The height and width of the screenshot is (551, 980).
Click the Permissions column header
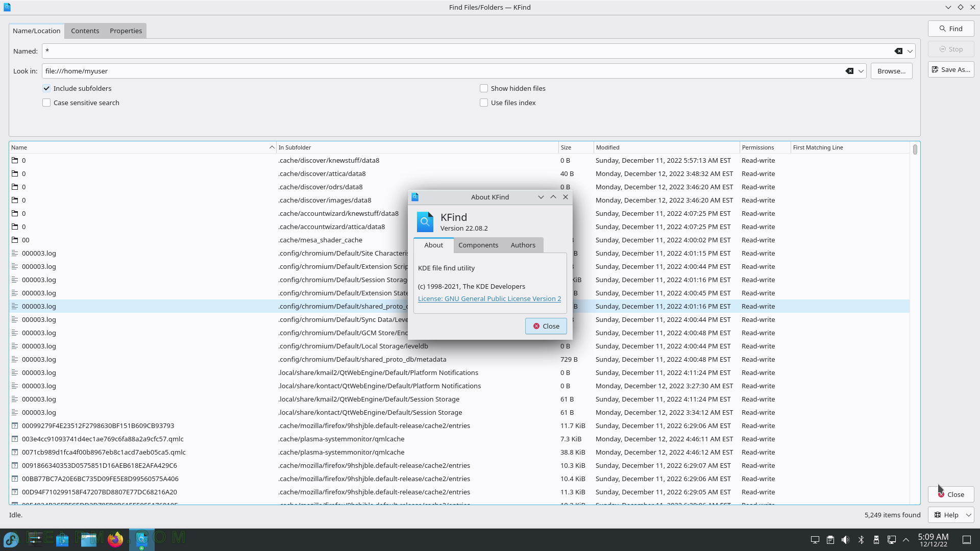tap(765, 147)
